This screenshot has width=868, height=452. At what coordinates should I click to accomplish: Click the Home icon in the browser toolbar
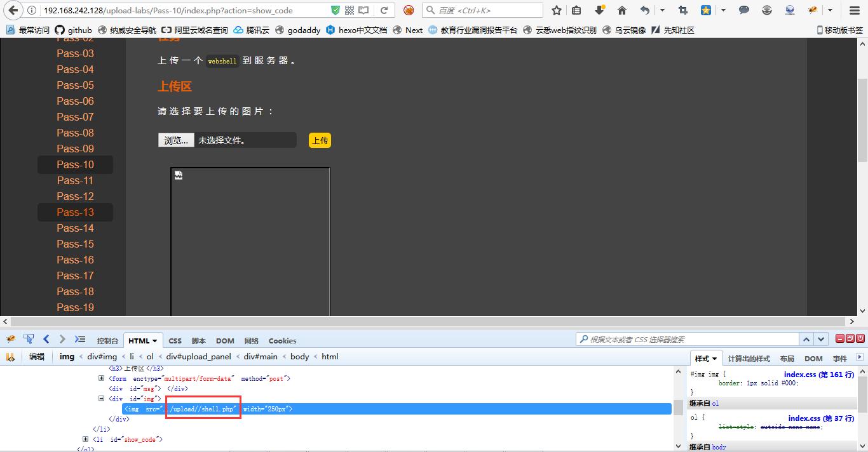coord(621,10)
